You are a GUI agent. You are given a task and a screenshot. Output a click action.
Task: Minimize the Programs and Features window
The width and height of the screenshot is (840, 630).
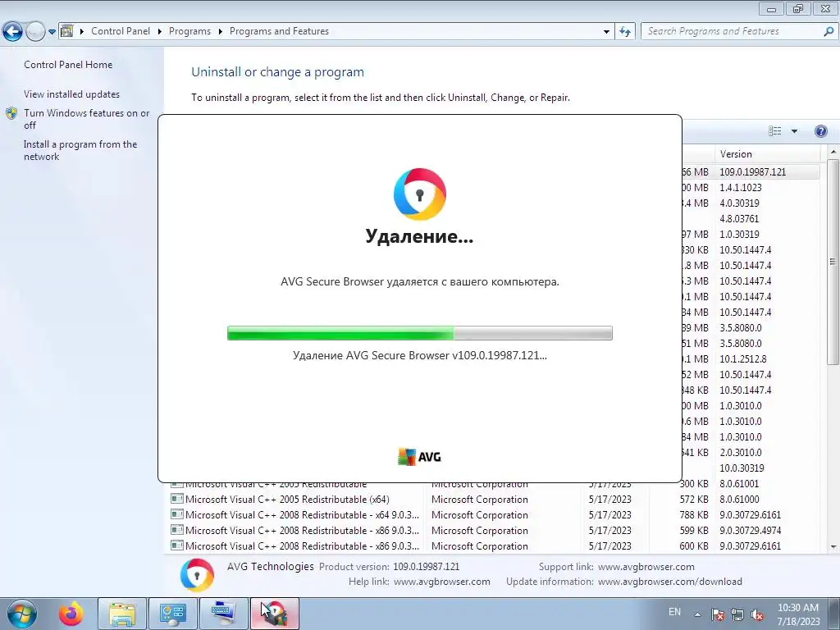tap(771, 8)
